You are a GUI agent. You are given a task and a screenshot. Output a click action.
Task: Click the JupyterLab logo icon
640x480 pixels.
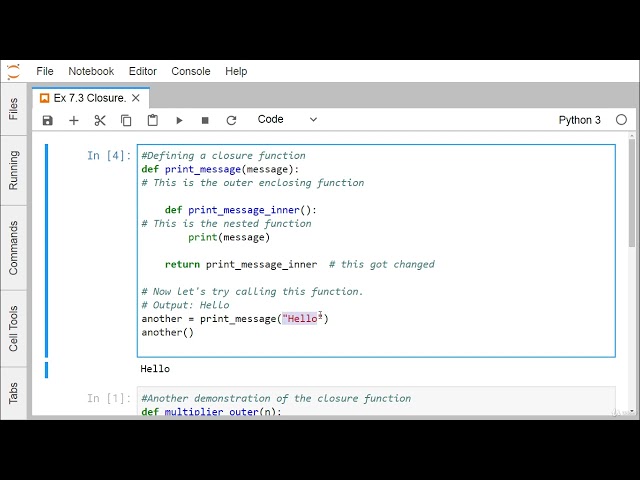point(13,71)
